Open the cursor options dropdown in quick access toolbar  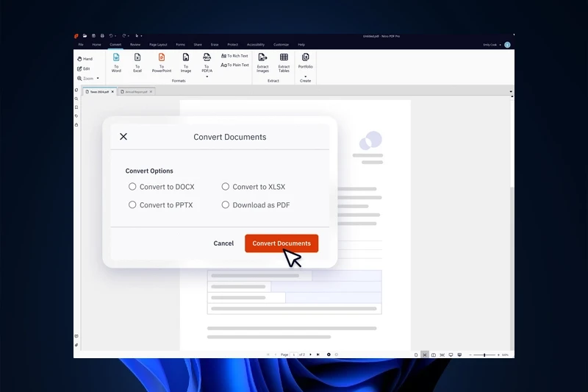tap(141, 36)
